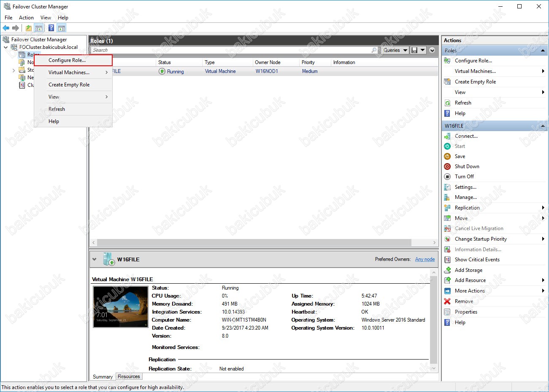Open the save query dropdown arrow
This screenshot has height=392, width=549.
pyautogui.click(x=422, y=50)
